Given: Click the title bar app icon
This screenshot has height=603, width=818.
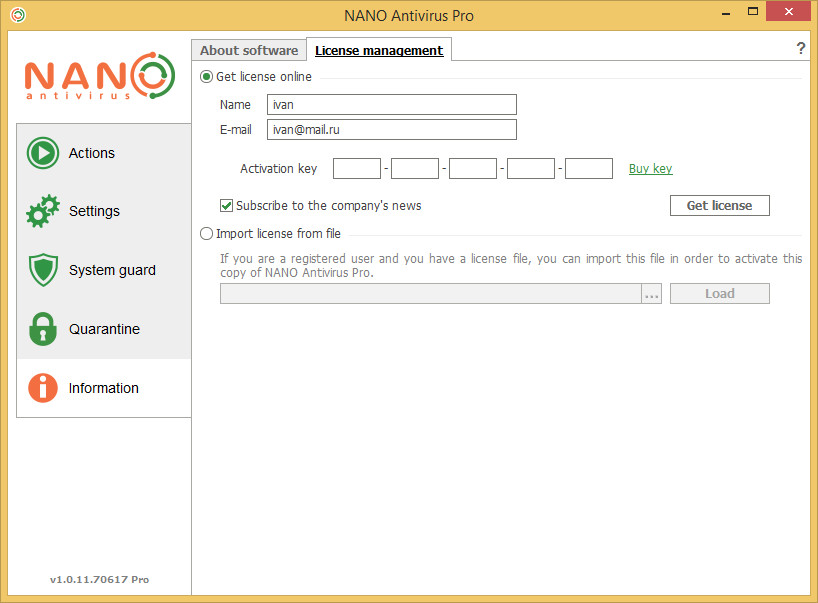Looking at the screenshot, I should pos(18,15).
